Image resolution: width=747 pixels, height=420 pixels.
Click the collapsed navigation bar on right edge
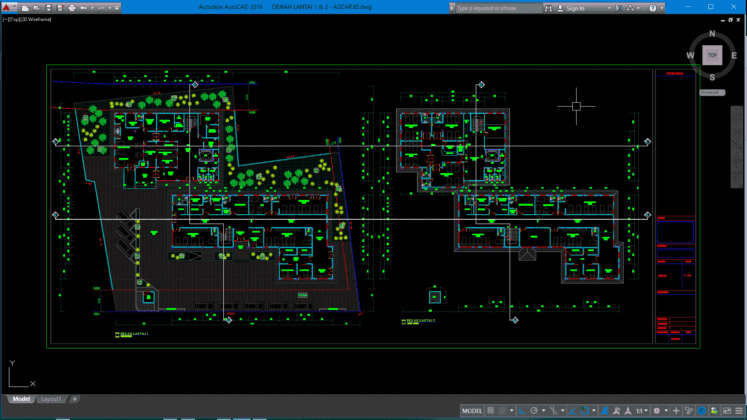tap(737, 147)
